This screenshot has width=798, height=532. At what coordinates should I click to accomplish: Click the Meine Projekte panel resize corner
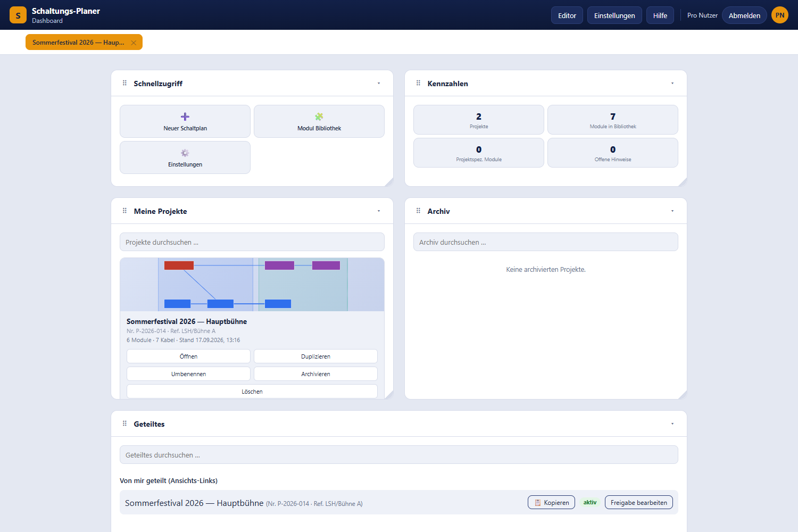click(389, 395)
